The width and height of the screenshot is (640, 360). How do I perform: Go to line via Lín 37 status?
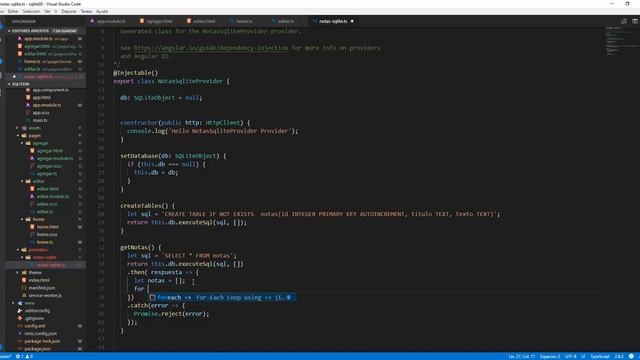click(x=522, y=356)
